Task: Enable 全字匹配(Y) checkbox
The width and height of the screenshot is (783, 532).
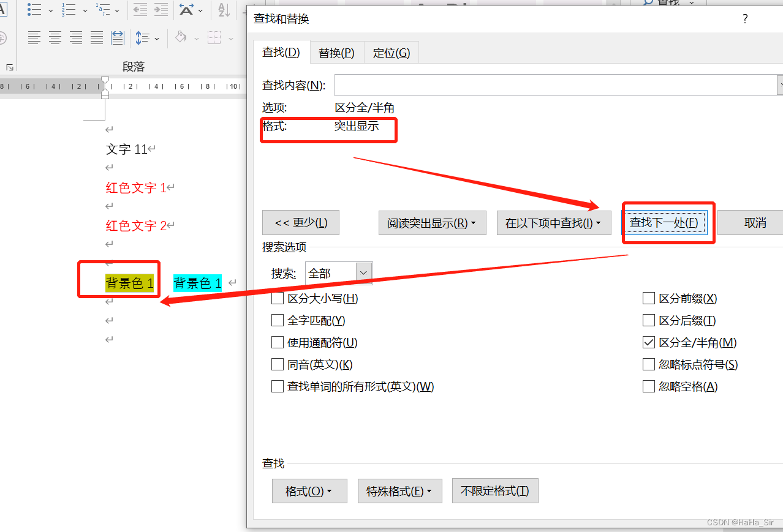Action: [278, 321]
